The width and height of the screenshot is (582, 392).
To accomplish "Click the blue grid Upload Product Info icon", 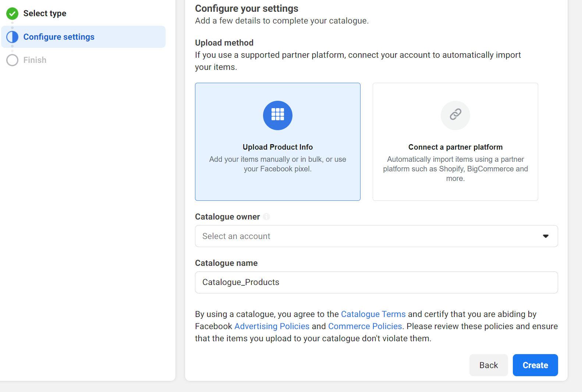I will (277, 115).
